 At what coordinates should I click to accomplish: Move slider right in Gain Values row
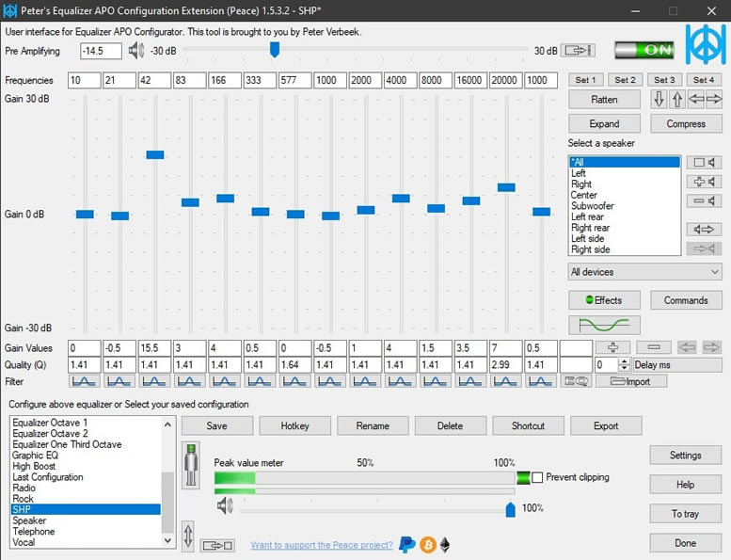(x=711, y=347)
